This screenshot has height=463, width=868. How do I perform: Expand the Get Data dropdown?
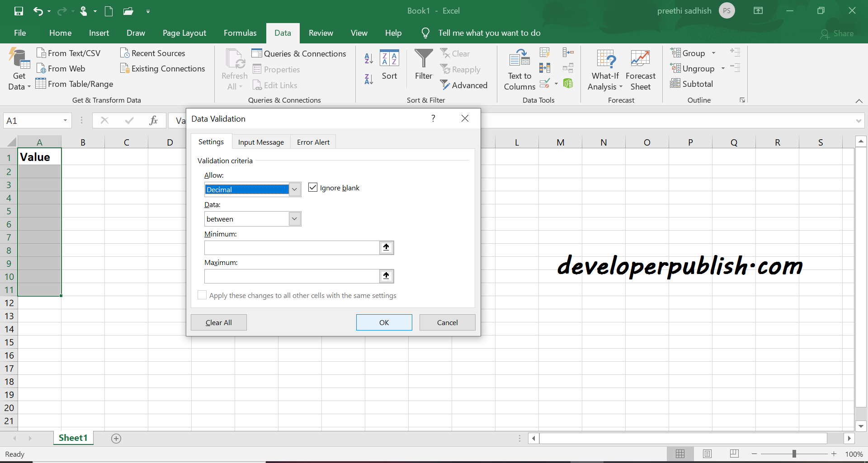pyautogui.click(x=19, y=68)
